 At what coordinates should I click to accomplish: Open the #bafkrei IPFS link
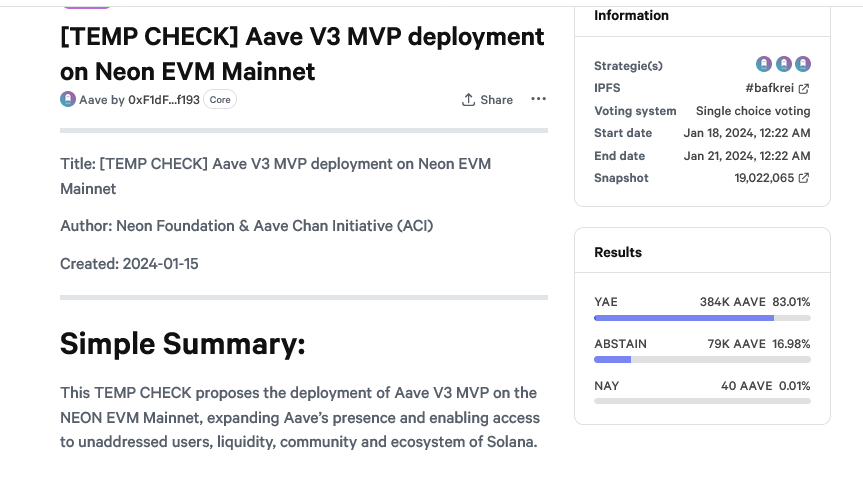(769, 88)
